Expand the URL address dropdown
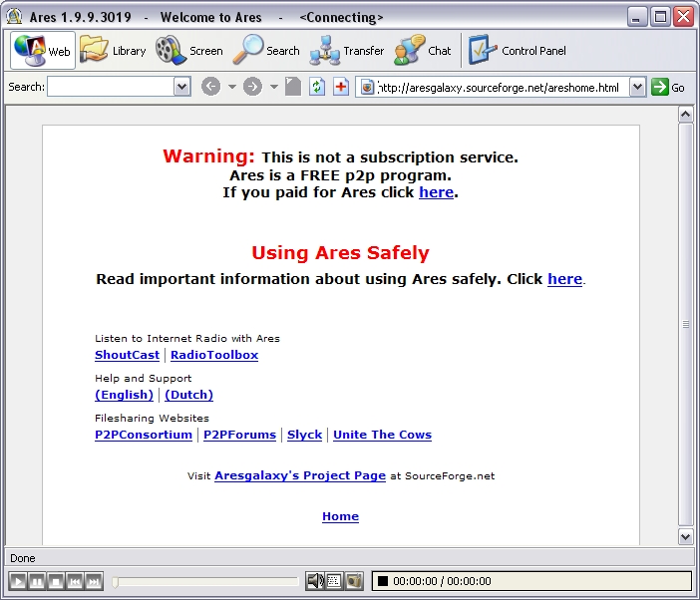The image size is (700, 600). [x=637, y=87]
